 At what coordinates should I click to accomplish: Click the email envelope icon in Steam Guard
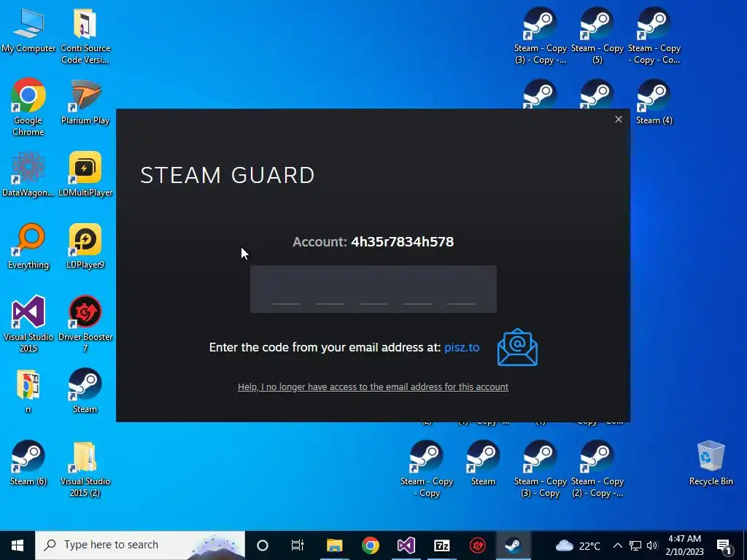pos(517,348)
